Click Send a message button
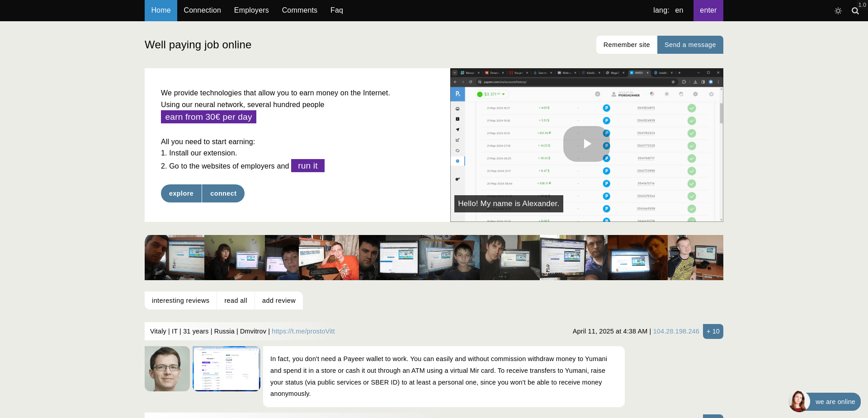868x418 pixels. [x=690, y=45]
